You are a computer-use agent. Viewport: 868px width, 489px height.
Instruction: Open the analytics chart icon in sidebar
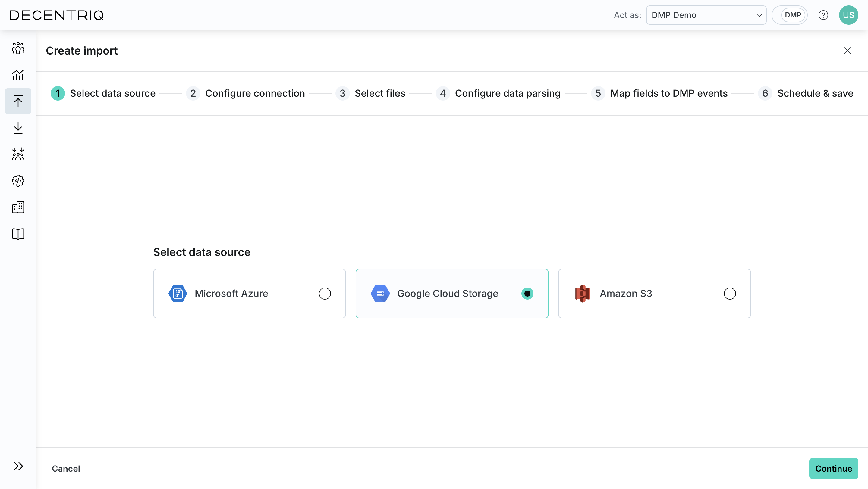pyautogui.click(x=18, y=75)
